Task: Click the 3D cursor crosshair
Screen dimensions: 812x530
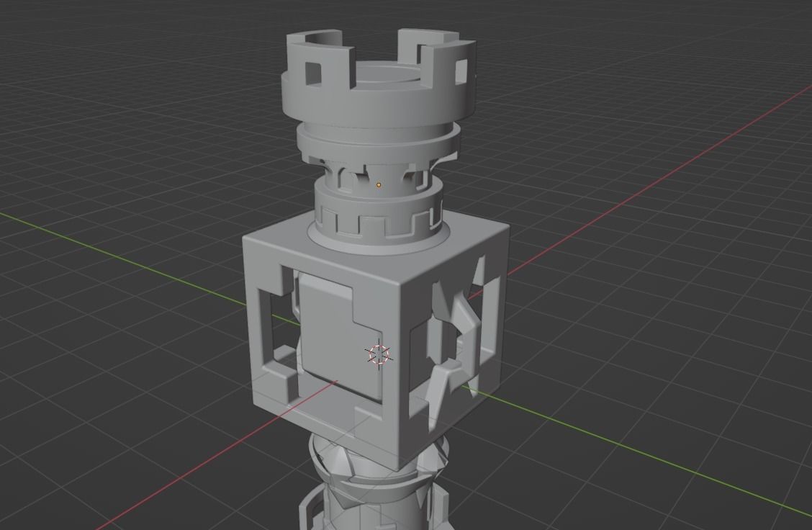Action: [x=379, y=354]
